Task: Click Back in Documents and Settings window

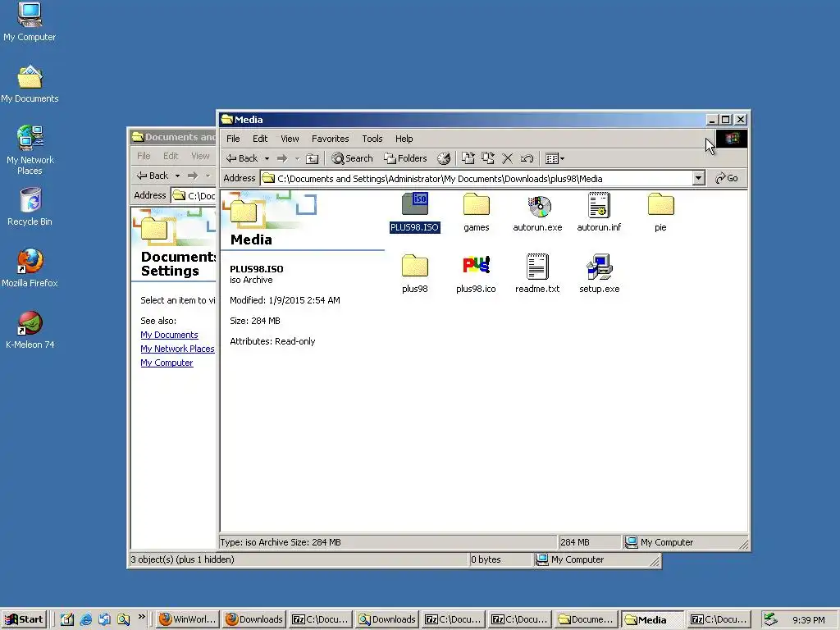Action: (152, 176)
